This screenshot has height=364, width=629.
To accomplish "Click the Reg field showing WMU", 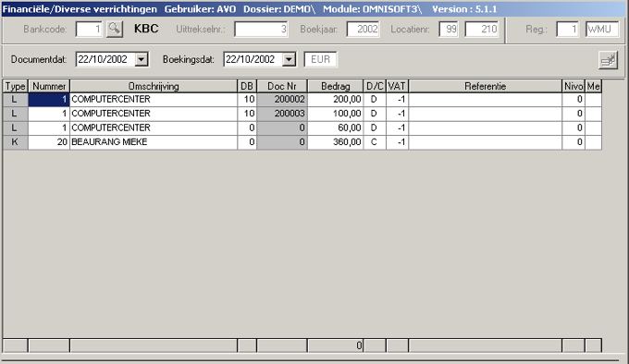I will (x=602, y=30).
